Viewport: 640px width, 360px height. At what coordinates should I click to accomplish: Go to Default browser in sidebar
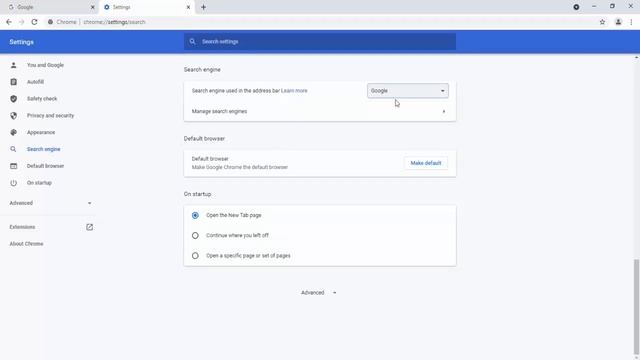click(45, 166)
